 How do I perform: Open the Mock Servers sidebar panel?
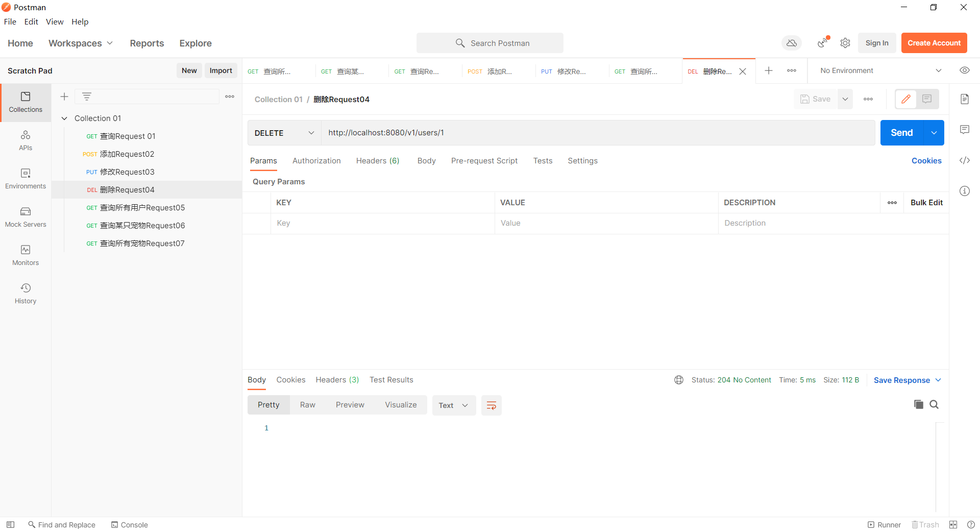click(x=26, y=217)
